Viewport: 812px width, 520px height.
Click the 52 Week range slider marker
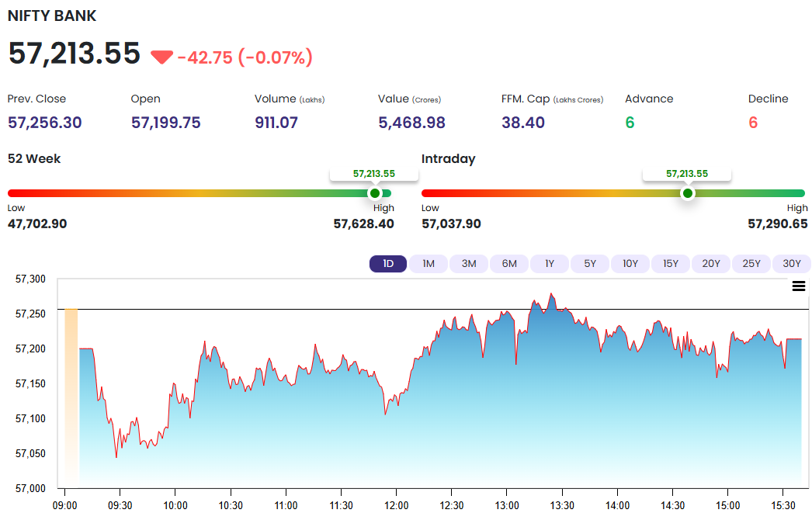tap(375, 193)
